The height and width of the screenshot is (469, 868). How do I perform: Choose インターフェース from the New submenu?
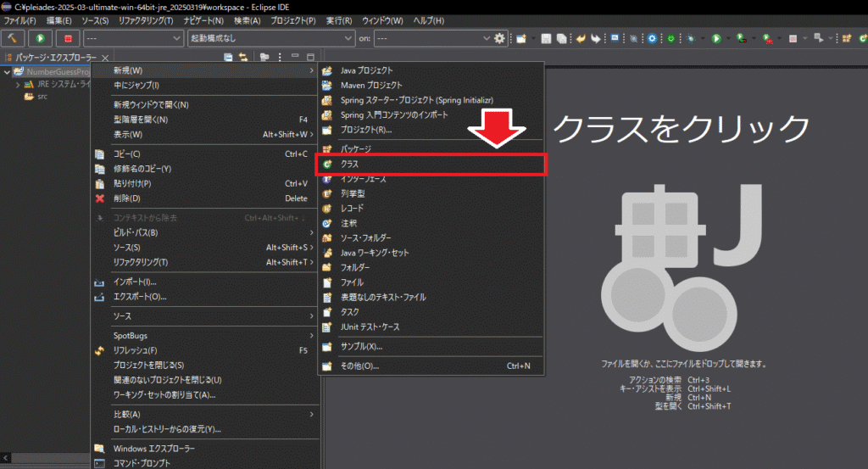431,179
